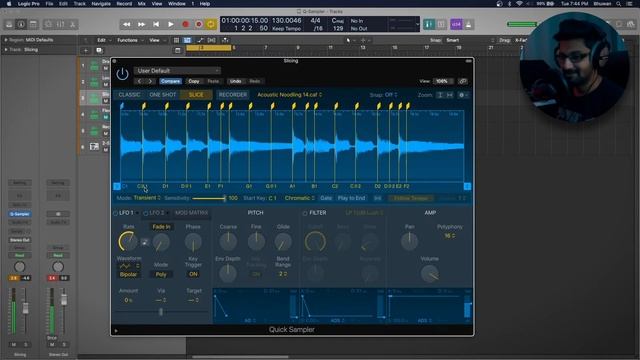This screenshot has height=360, width=640.
Task: Click the red Record button
Action: point(185,24)
